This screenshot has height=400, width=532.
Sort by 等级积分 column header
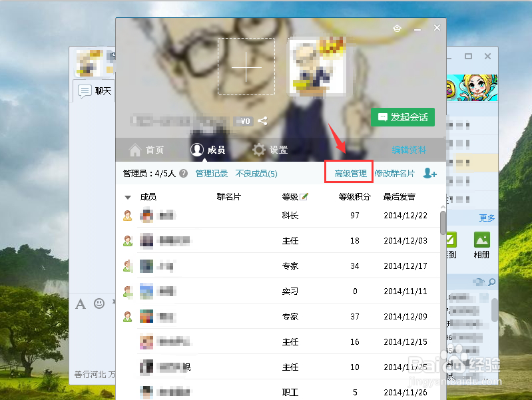[354, 197]
